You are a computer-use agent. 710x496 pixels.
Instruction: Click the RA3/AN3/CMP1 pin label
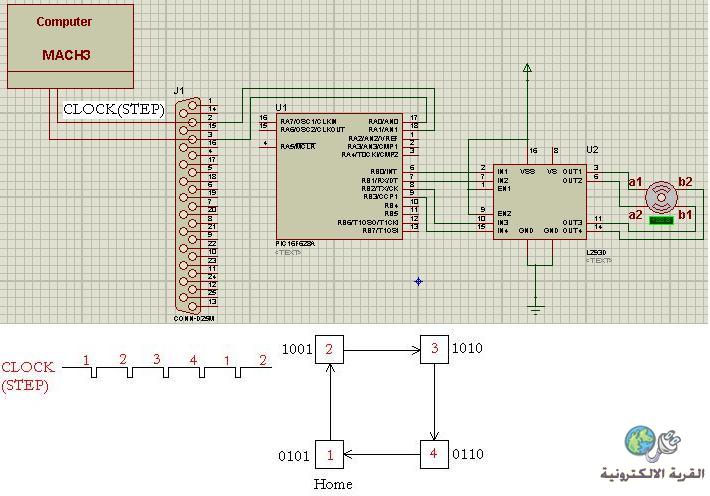pos(373,146)
